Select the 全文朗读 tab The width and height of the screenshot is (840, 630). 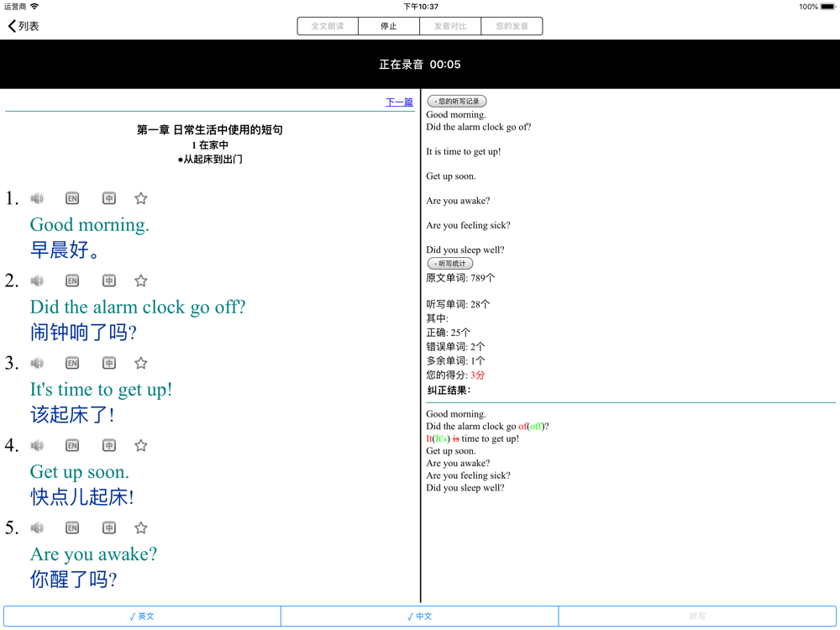pos(328,26)
